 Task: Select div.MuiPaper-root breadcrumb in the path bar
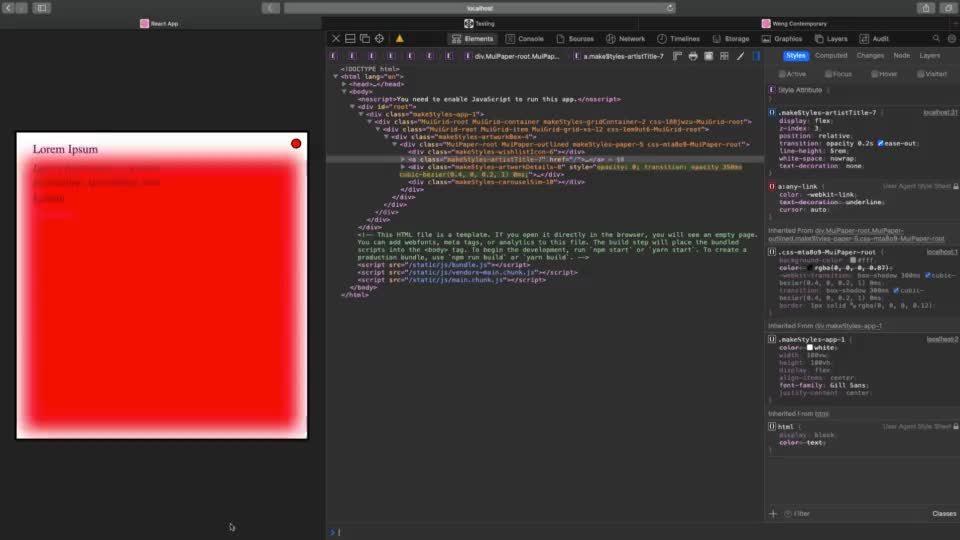coord(512,56)
